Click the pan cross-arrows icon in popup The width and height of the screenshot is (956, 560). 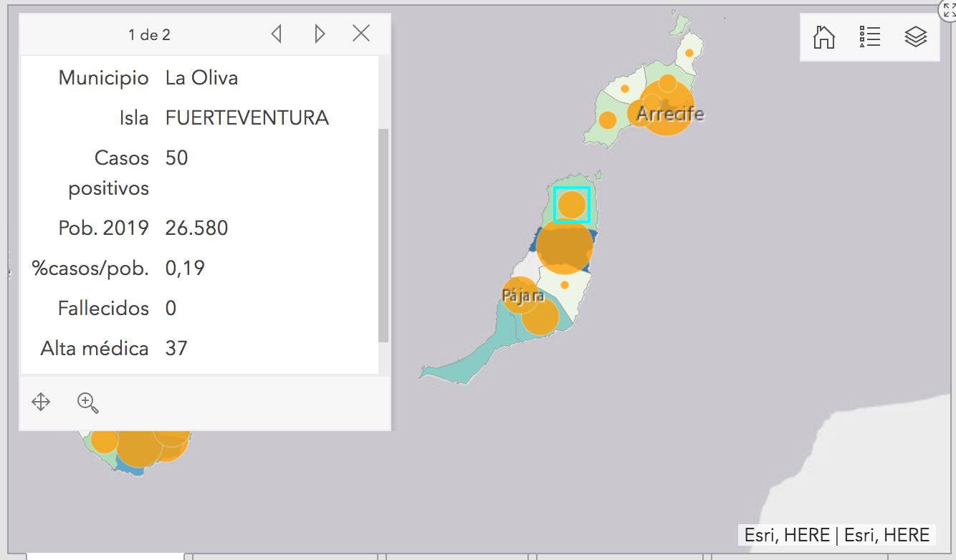[41, 402]
